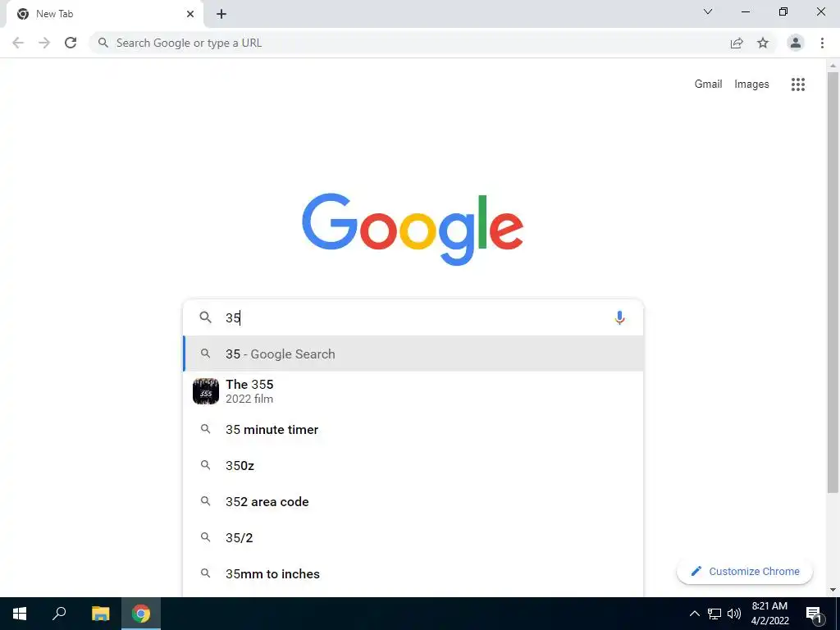
Task: Open Chrome's three-dot menu
Action: pyautogui.click(x=822, y=43)
